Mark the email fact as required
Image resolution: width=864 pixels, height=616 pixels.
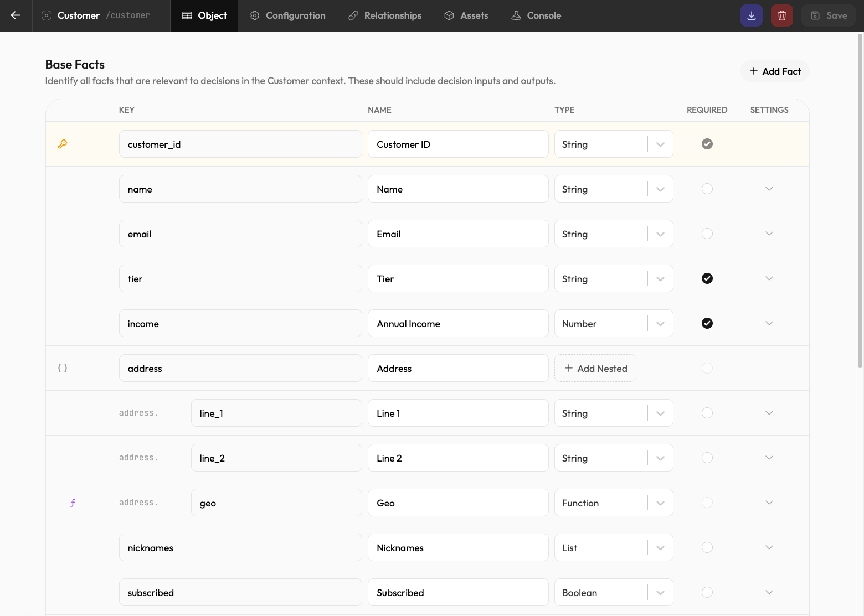707,234
